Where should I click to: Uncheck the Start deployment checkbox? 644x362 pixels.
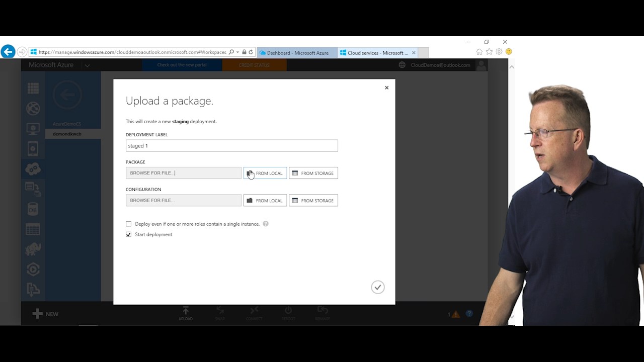(x=129, y=234)
